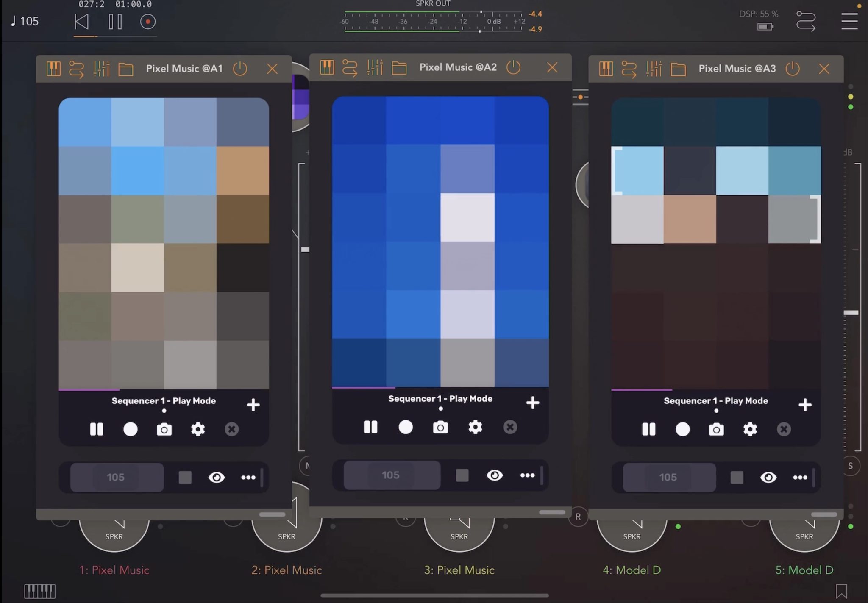Open the three-dot menu under Pixel Music @A1
Screen dimensions: 868x603
pyautogui.click(x=248, y=477)
